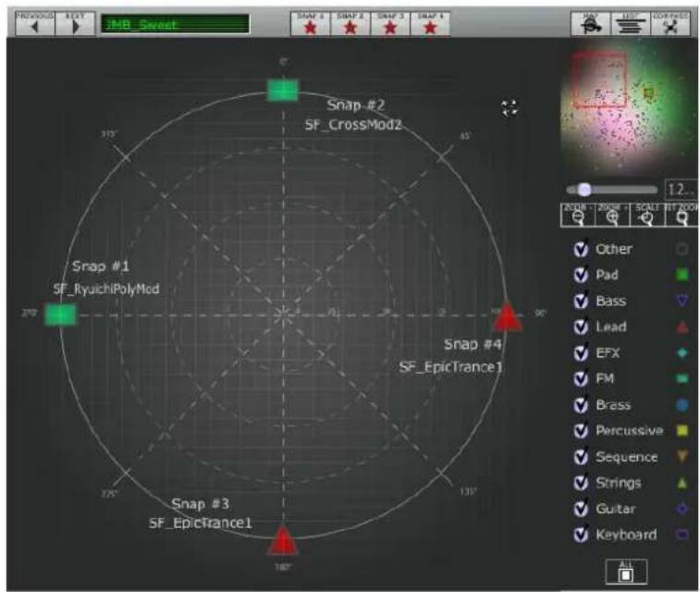Click the yellow Percussive square legend icon
The image size is (700, 592).
coord(682,430)
